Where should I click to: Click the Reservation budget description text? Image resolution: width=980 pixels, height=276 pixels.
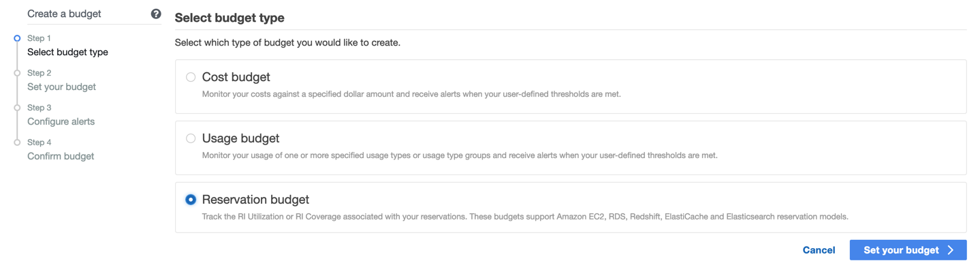[524, 217]
